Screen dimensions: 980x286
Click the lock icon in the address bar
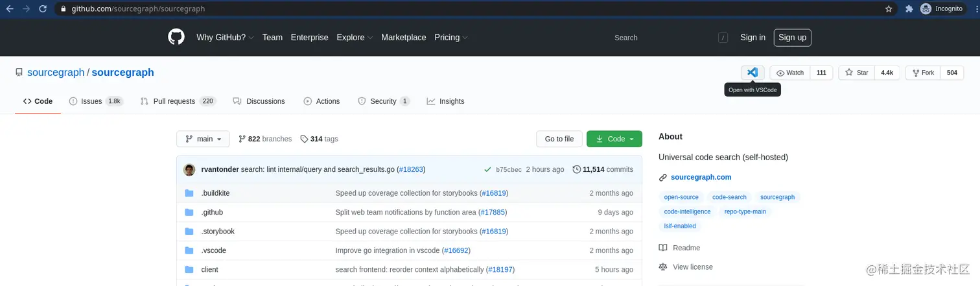point(63,9)
